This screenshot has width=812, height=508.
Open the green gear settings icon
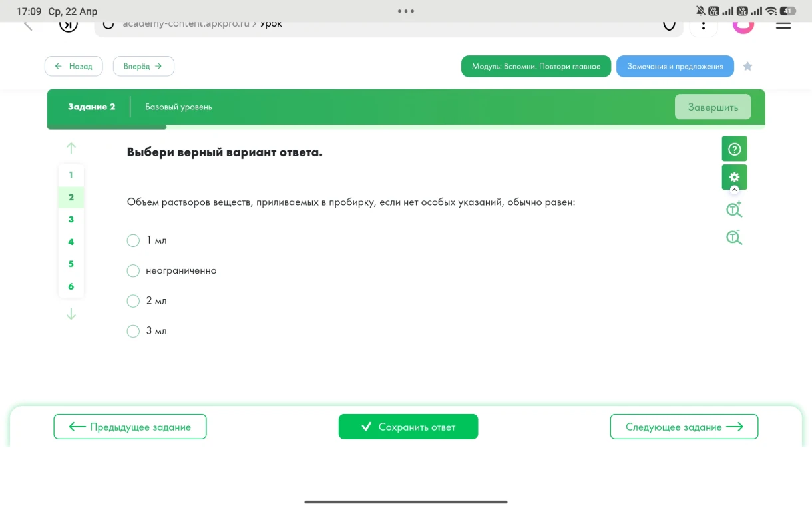(734, 177)
